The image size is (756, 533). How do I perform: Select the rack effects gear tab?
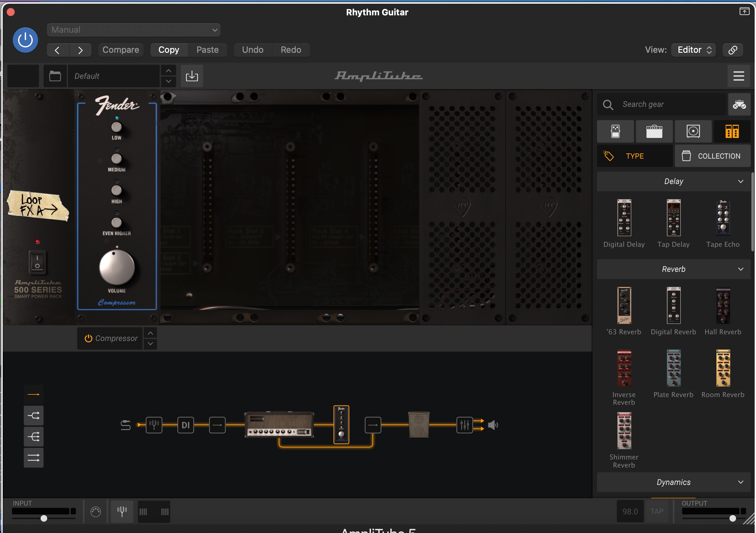pyautogui.click(x=732, y=132)
